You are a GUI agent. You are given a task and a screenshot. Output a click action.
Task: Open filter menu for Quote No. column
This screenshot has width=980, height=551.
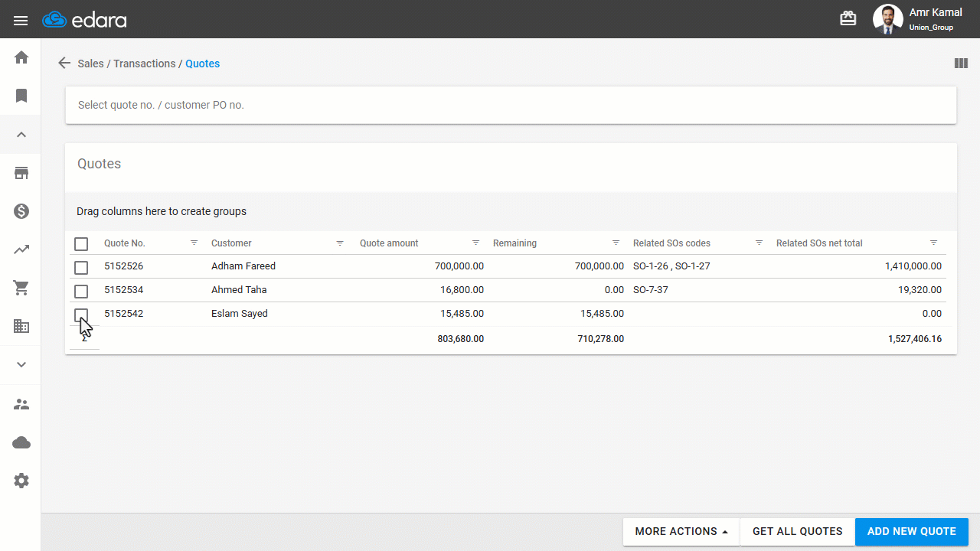pos(194,243)
